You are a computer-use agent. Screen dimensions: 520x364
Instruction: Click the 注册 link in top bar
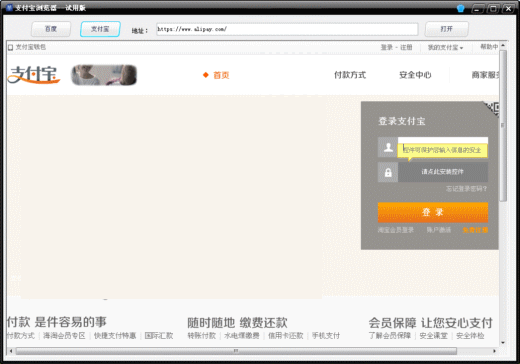coord(406,47)
